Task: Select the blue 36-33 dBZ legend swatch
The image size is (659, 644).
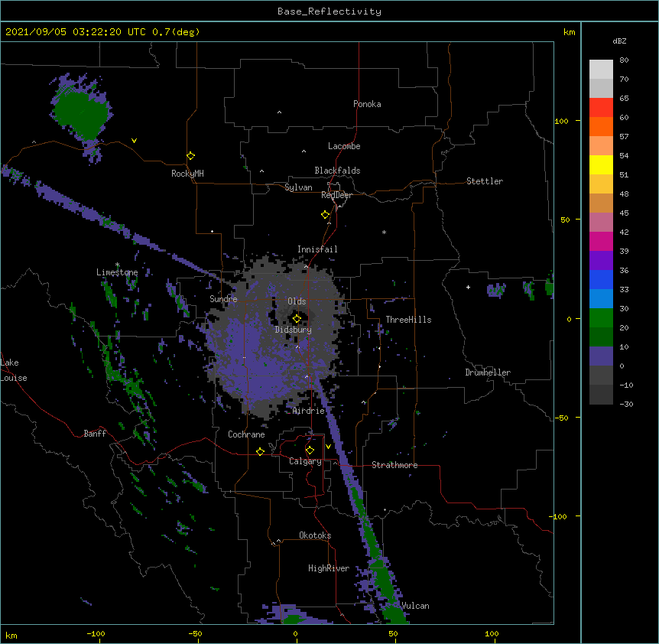Action: [601, 279]
